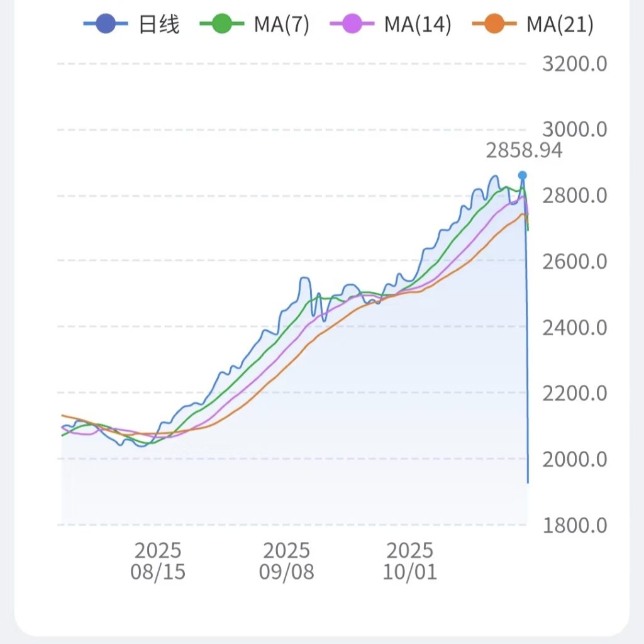This screenshot has width=644, height=644.
Task: Select the 1800.0 y-axis label
Action: tap(574, 525)
